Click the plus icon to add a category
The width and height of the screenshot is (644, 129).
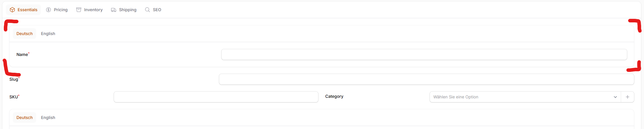pos(628,97)
